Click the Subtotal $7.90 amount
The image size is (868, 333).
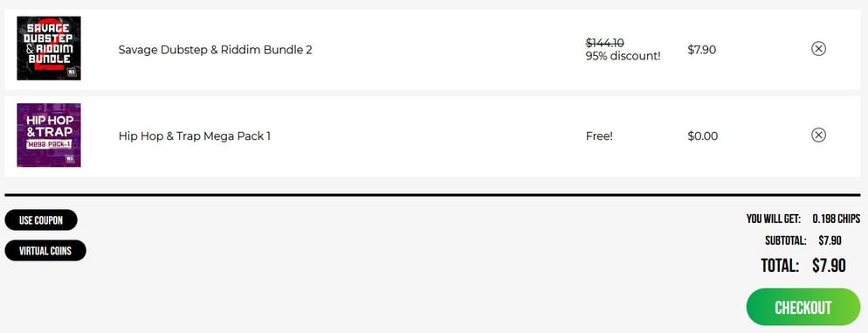coord(830,240)
